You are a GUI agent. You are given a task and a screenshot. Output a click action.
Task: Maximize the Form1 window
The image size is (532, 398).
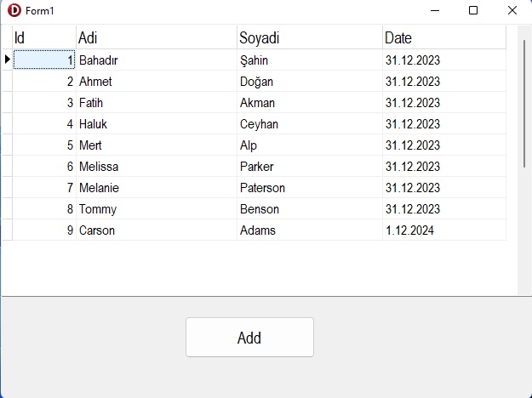pyautogui.click(x=473, y=10)
